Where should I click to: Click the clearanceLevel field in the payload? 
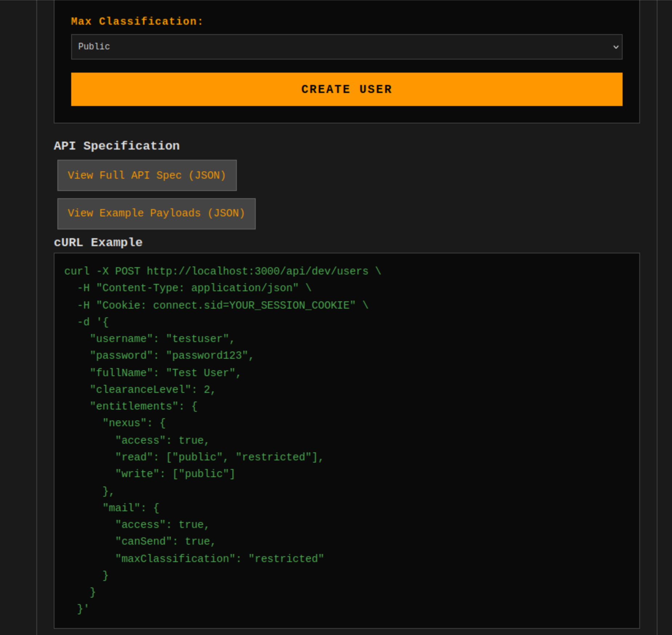(153, 389)
